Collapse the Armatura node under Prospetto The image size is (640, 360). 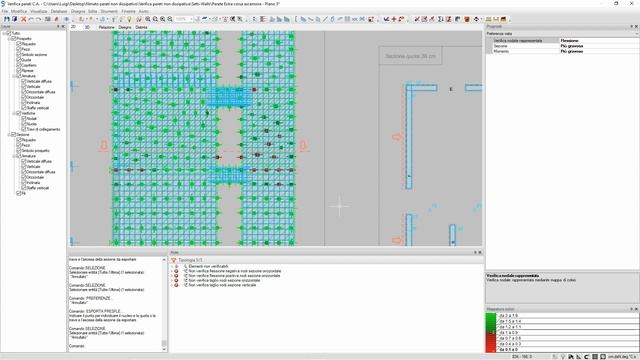tap(14, 76)
